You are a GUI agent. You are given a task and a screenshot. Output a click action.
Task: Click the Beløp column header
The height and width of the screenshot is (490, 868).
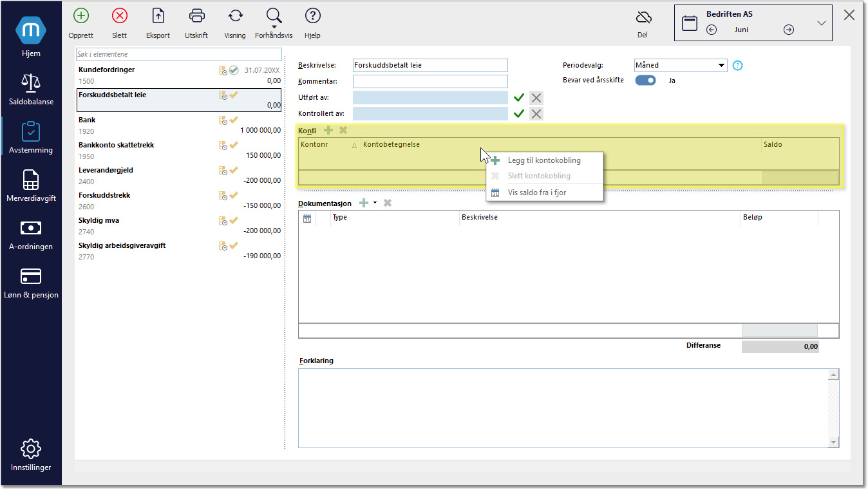tap(779, 218)
